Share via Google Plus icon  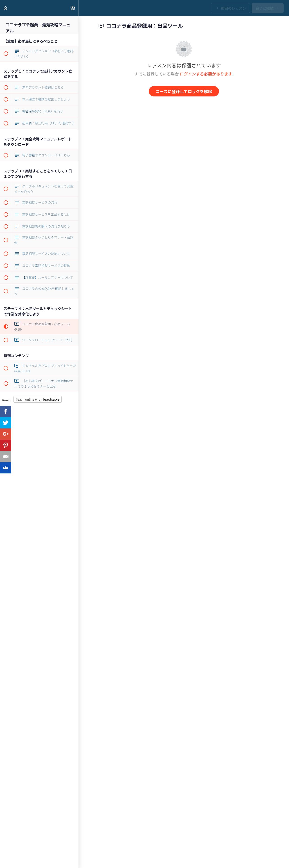coord(6,434)
